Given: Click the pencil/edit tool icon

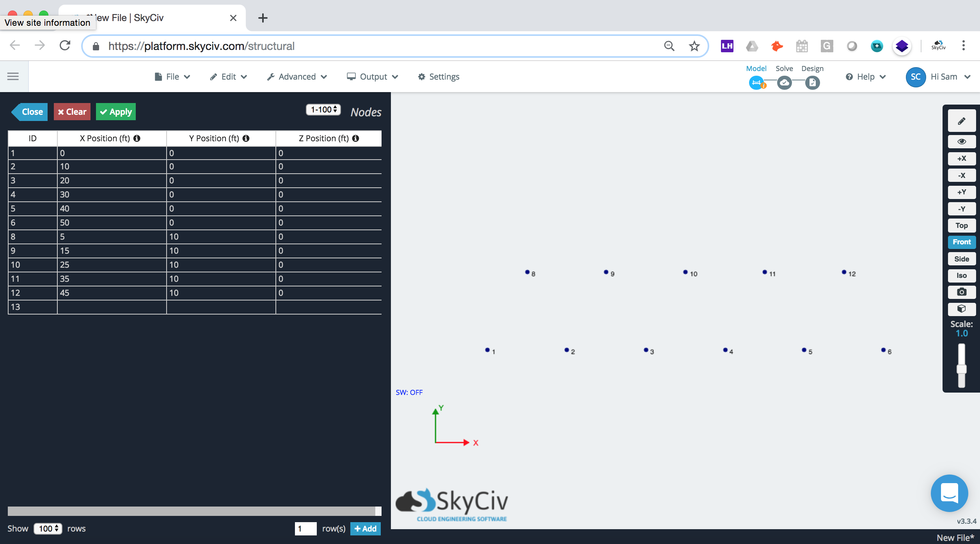Looking at the screenshot, I should pyautogui.click(x=961, y=121).
